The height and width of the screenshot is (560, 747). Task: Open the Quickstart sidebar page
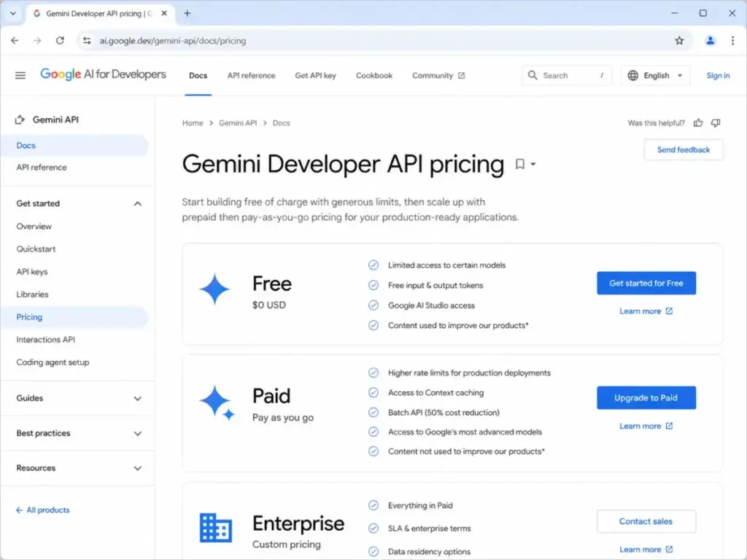pyautogui.click(x=36, y=249)
